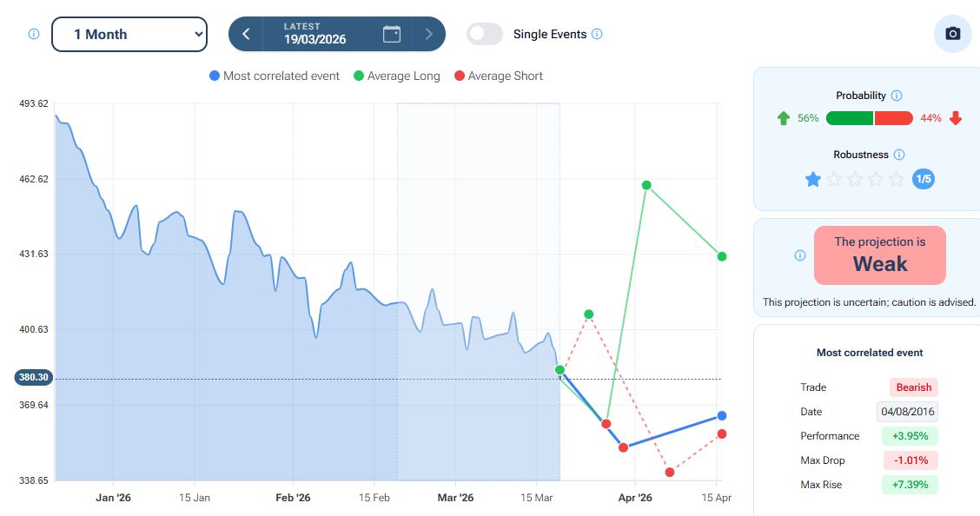Go to next date with right chevron
This screenshot has width=980, height=516.
pos(428,34)
